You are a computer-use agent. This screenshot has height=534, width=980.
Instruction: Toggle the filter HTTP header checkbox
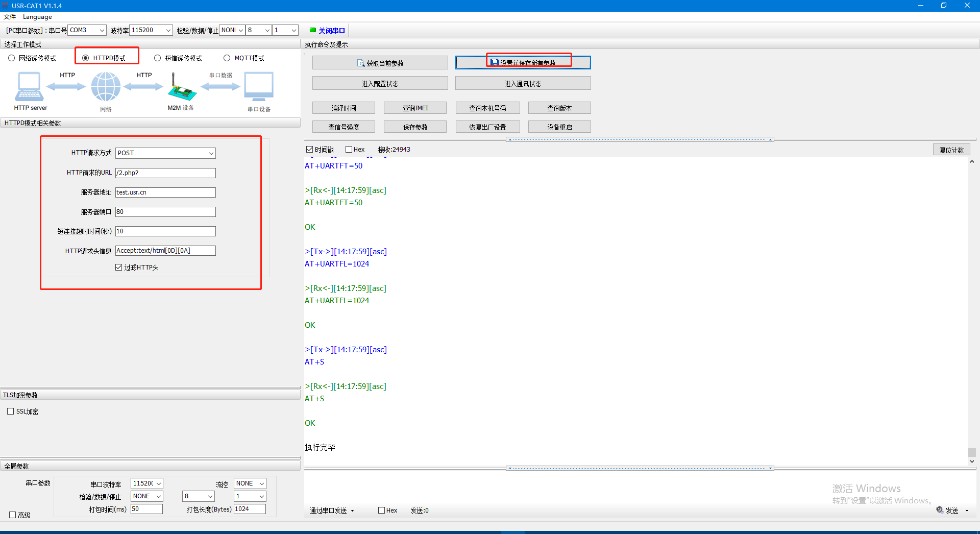[x=119, y=268]
